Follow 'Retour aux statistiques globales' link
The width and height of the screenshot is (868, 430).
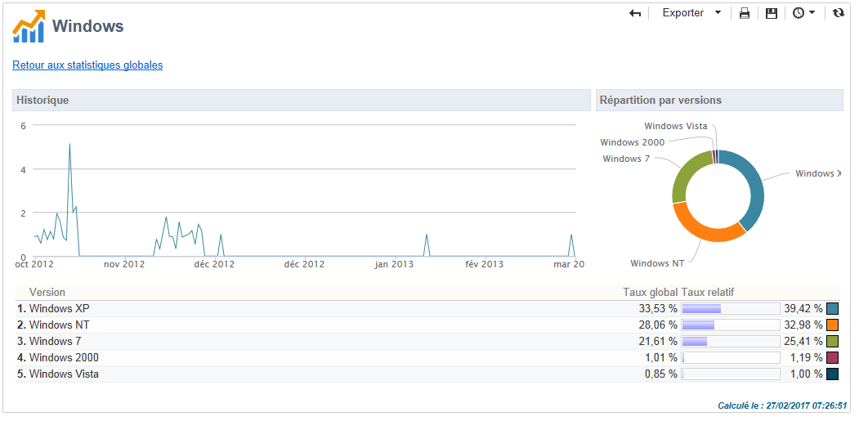pyautogui.click(x=87, y=65)
